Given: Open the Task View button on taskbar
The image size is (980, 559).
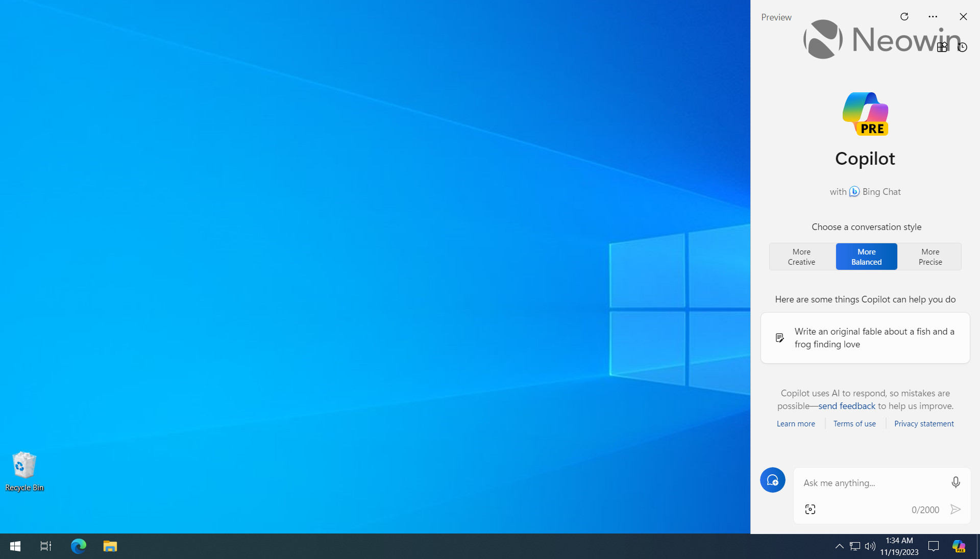Looking at the screenshot, I should pyautogui.click(x=46, y=546).
